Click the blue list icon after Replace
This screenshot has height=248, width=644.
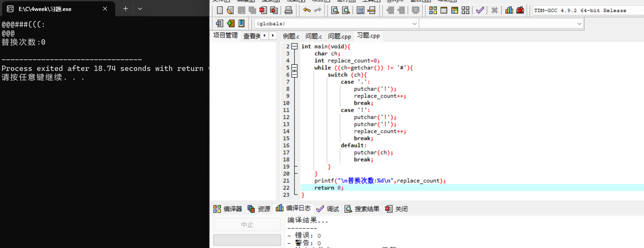tap(360, 10)
